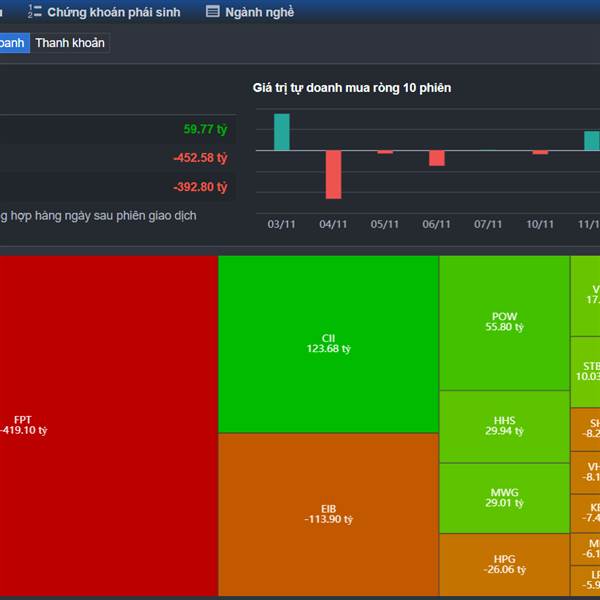600x600 pixels.
Task: Click the HHS 29.94 tỷ tile
Action: pos(504,426)
